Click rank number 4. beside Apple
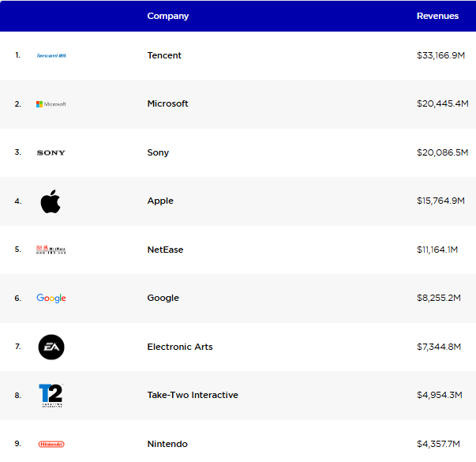The height and width of the screenshot is (462, 476). (x=18, y=201)
